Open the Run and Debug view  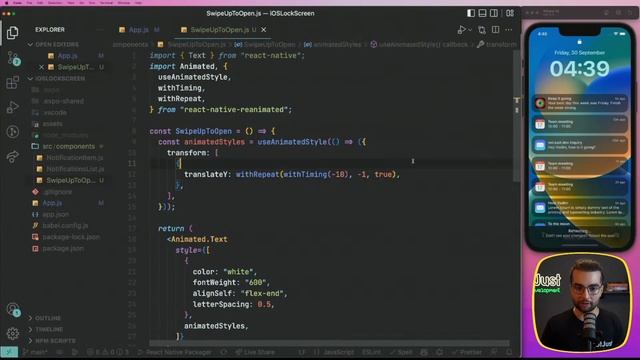[x=13, y=107]
